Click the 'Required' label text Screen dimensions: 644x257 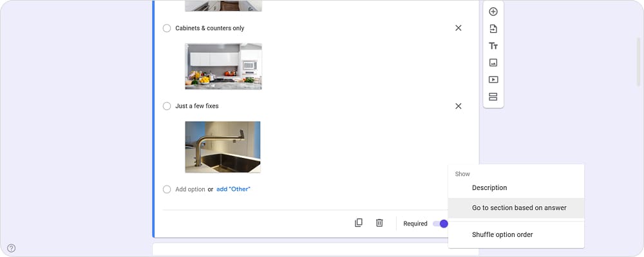click(415, 224)
